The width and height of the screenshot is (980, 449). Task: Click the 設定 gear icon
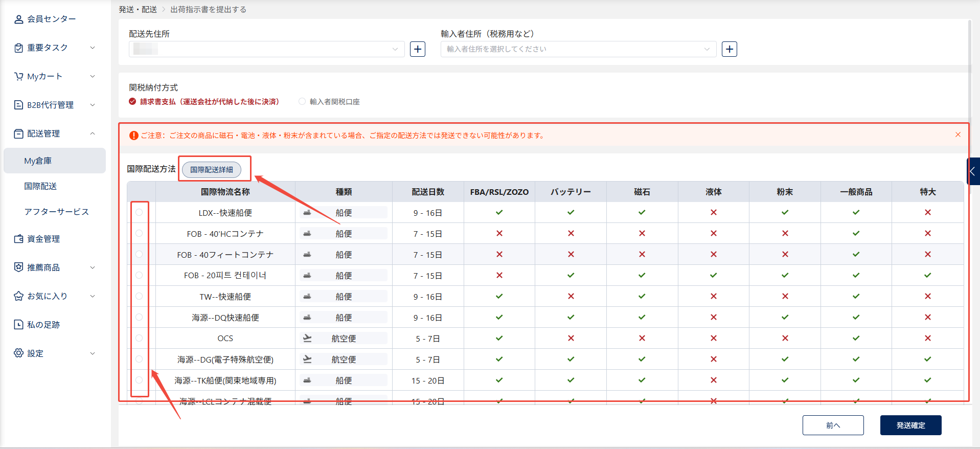coord(19,353)
